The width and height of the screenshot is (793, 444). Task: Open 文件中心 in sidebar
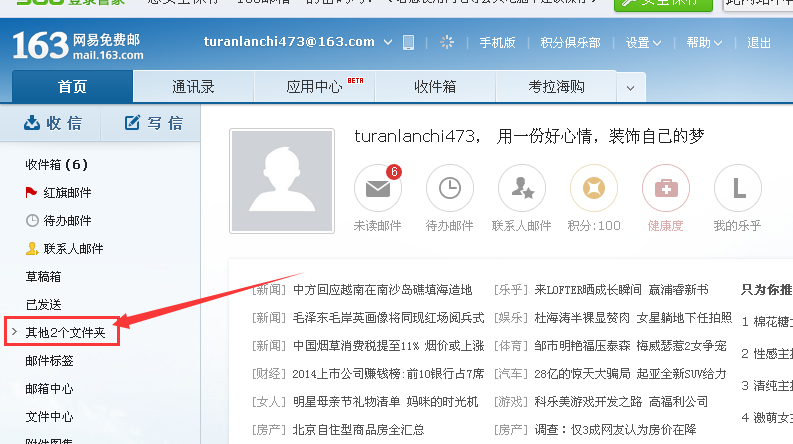(50, 417)
